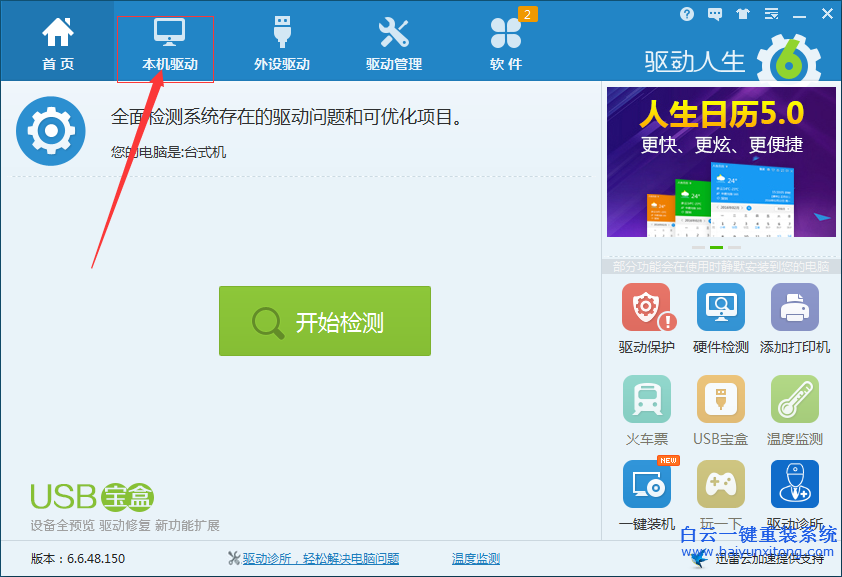This screenshot has width=842, height=577.
Task: Follow the 驱动诊所,轻松解决电脑问题 link
Action: click(x=320, y=558)
